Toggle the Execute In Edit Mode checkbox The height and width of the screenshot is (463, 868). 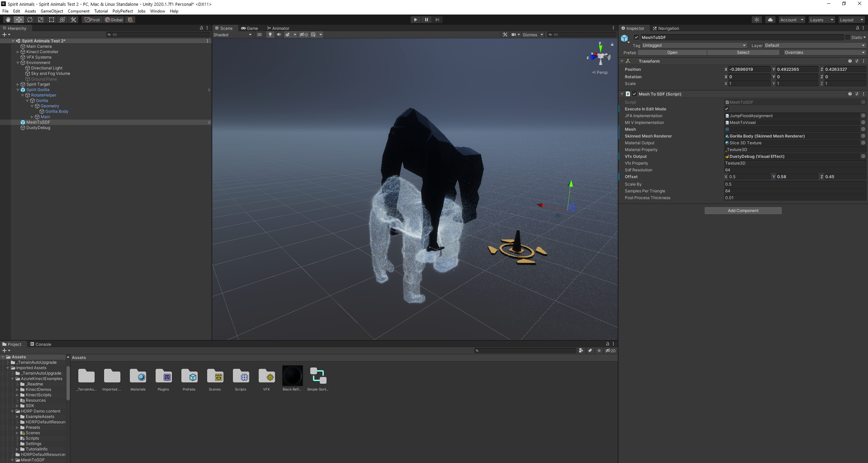tap(727, 109)
